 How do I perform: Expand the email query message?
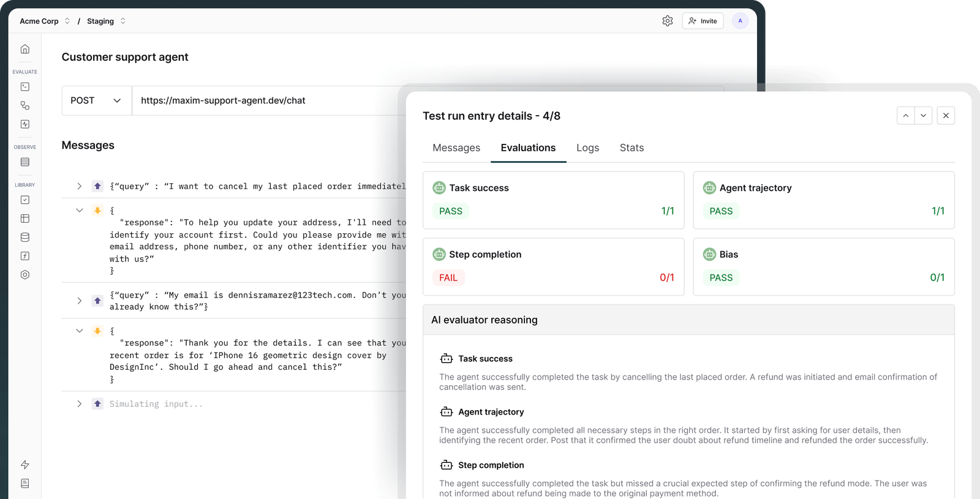79,301
